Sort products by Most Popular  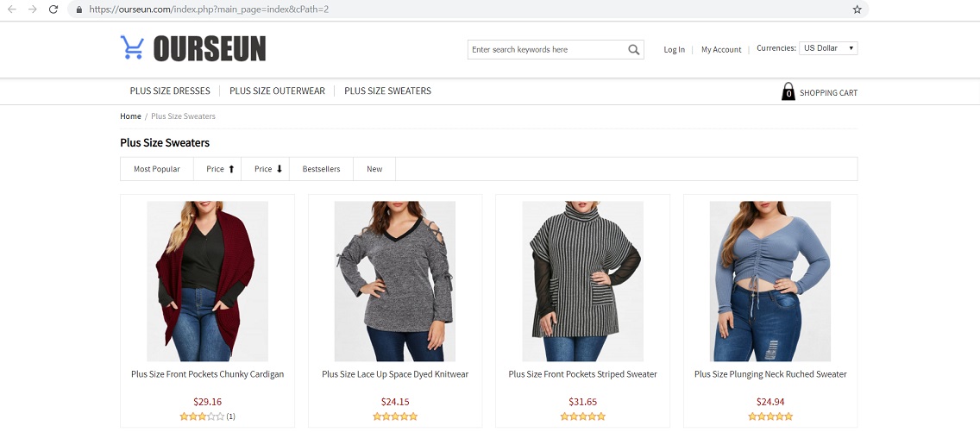coord(157,169)
